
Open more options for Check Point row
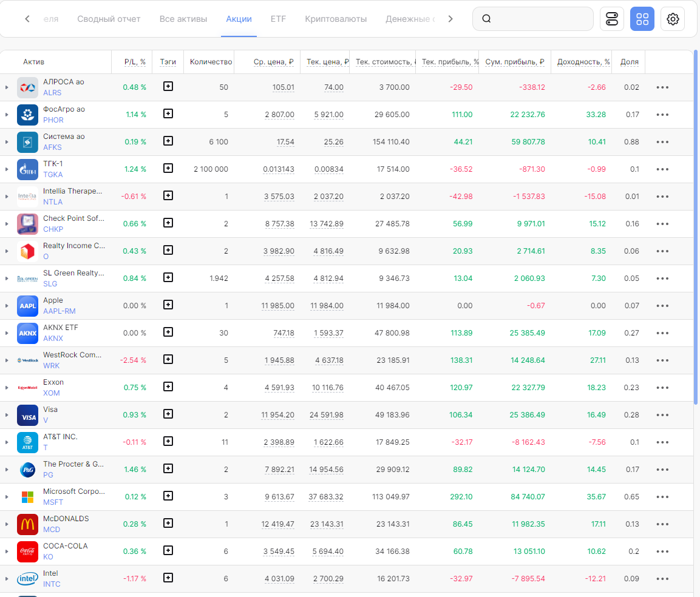662,224
